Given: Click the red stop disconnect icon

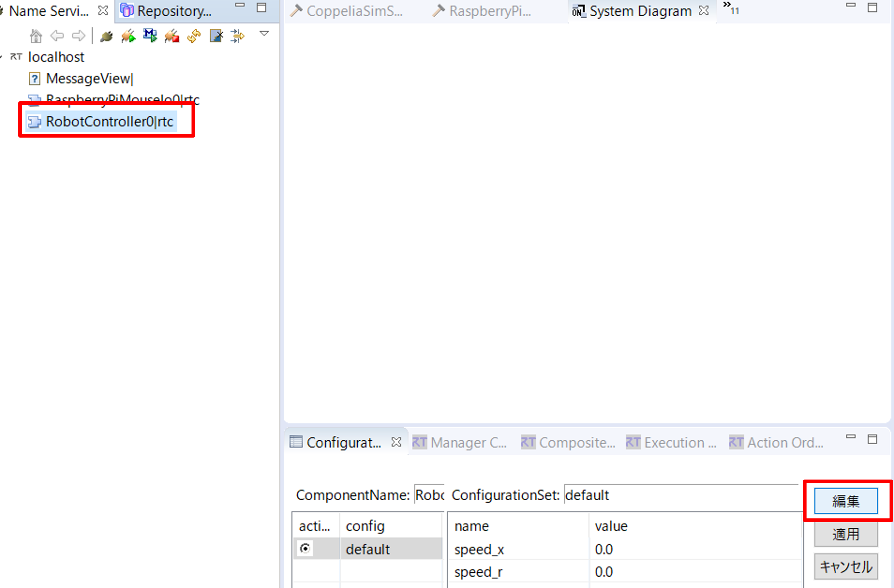Looking at the screenshot, I should pyautogui.click(x=172, y=36).
